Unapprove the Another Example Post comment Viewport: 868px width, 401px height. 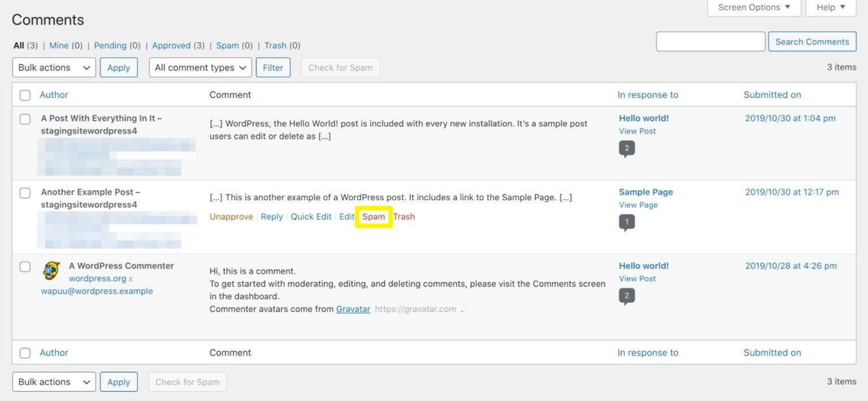(231, 217)
